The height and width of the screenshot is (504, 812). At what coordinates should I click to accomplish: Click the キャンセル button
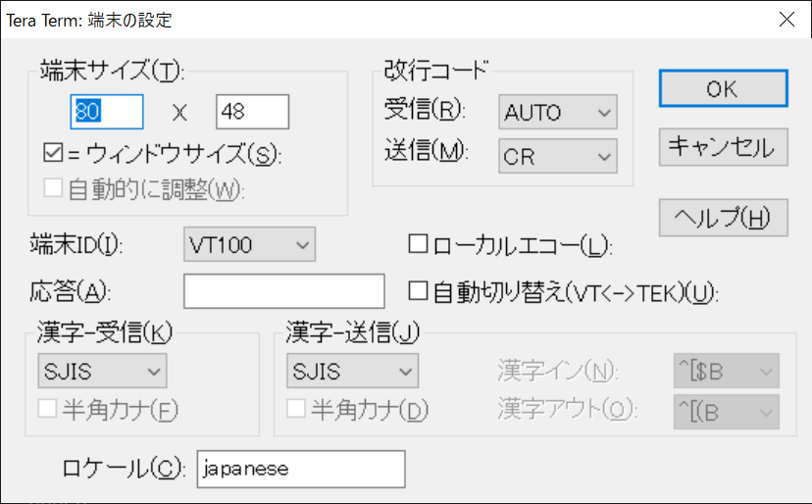pos(723,147)
